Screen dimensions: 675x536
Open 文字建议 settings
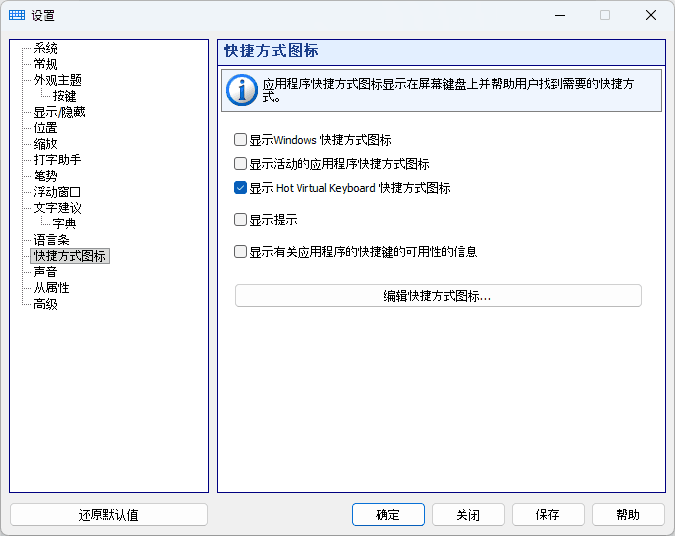[x=58, y=208]
